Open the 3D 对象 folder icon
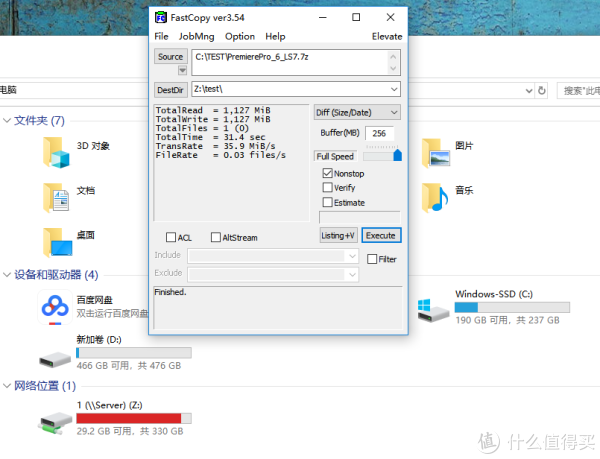The width and height of the screenshot is (600, 459). pos(56,153)
